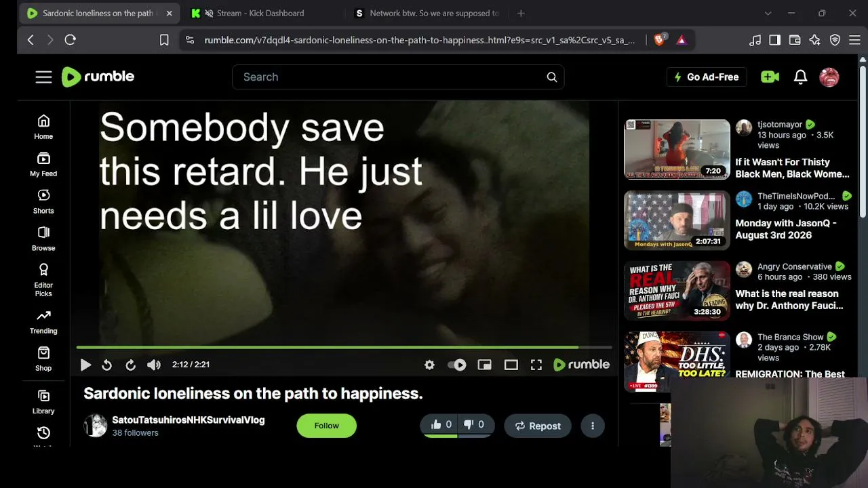Dislike the video with thumbs down

(475, 425)
